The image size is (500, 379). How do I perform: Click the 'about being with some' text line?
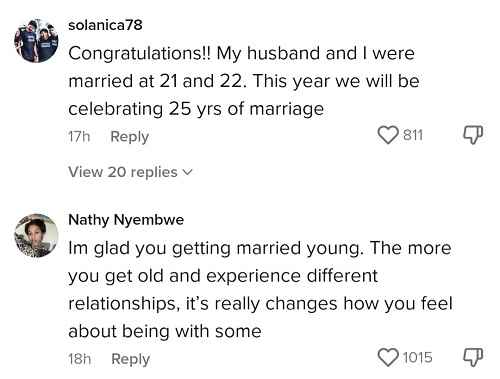(165, 331)
